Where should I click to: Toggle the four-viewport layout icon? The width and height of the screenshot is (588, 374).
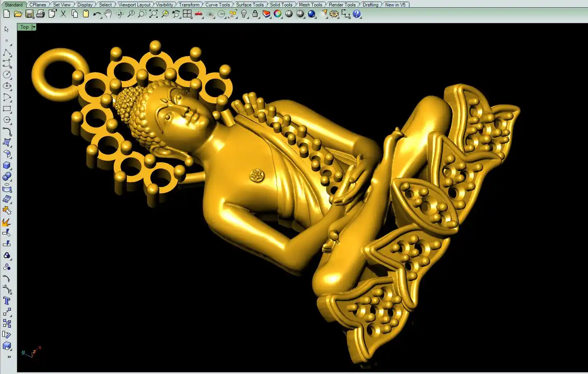coord(187,14)
